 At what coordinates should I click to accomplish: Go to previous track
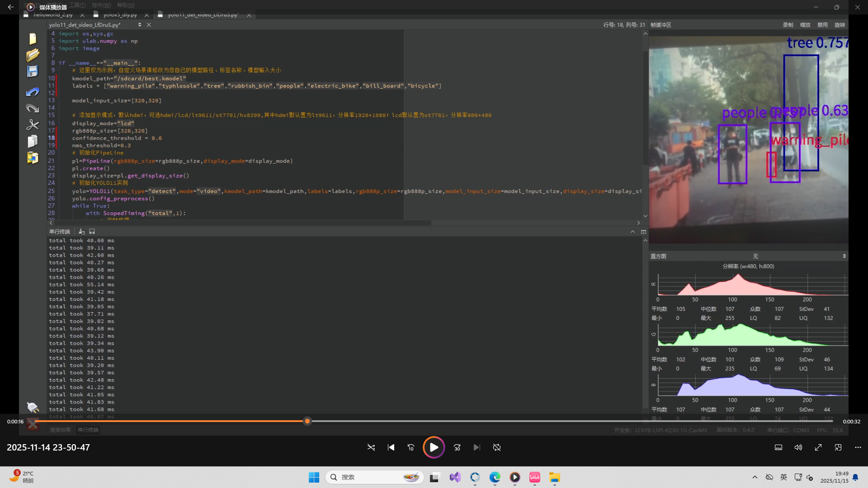391,447
